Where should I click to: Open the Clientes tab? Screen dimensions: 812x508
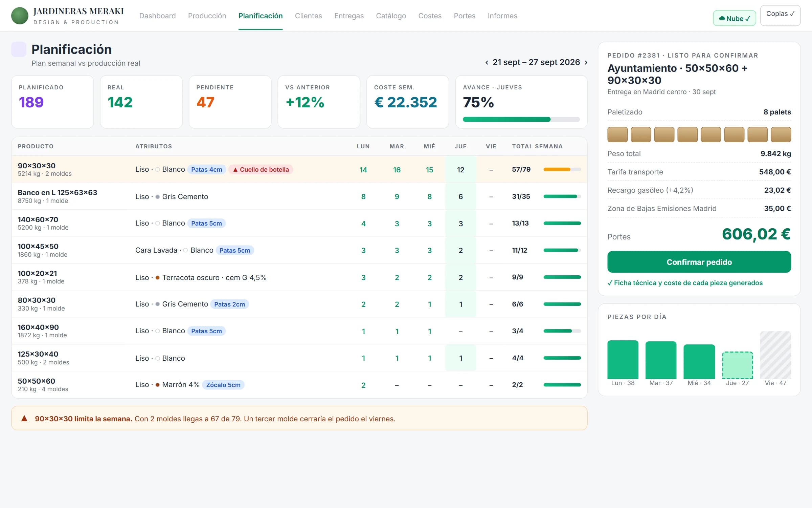pos(308,16)
